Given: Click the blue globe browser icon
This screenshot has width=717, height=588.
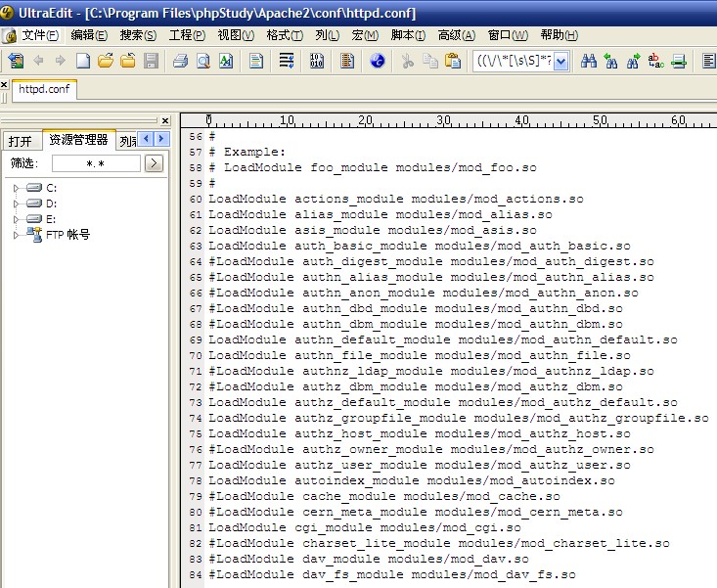Looking at the screenshot, I should coord(378,61).
